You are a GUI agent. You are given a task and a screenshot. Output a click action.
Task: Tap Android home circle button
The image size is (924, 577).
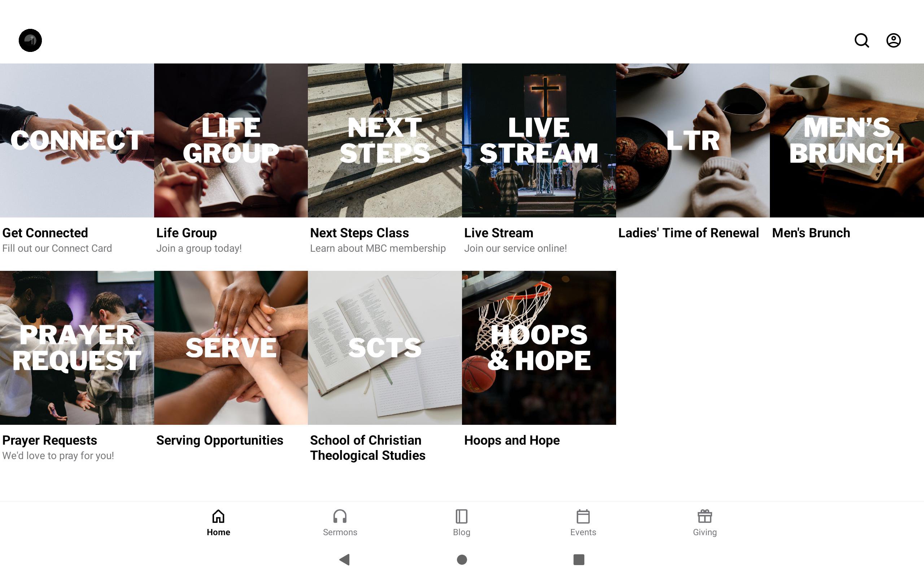[x=462, y=559]
